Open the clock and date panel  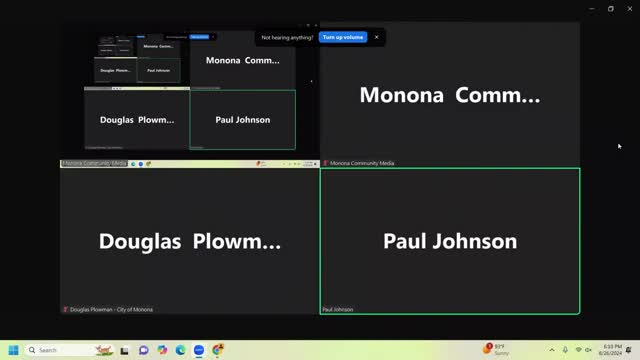[x=610, y=350]
